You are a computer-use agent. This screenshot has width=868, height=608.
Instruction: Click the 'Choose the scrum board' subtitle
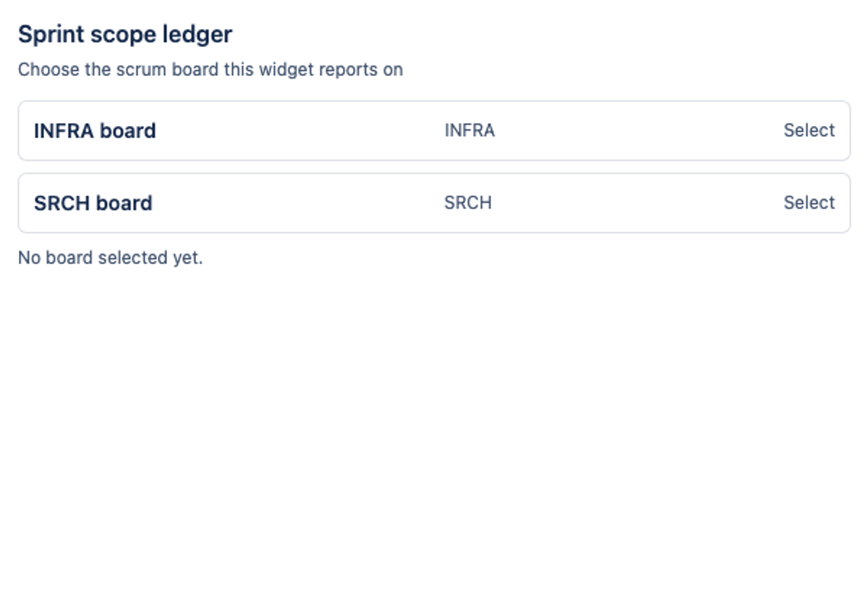210,69
